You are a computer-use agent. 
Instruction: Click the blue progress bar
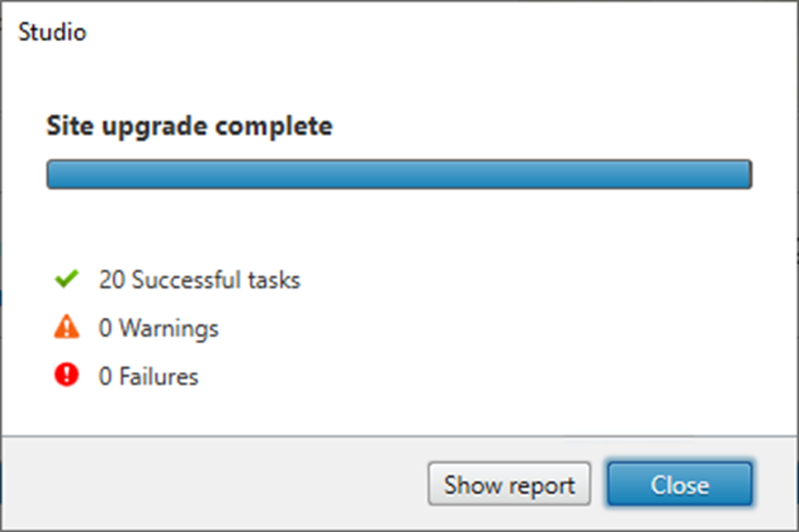[x=399, y=174]
